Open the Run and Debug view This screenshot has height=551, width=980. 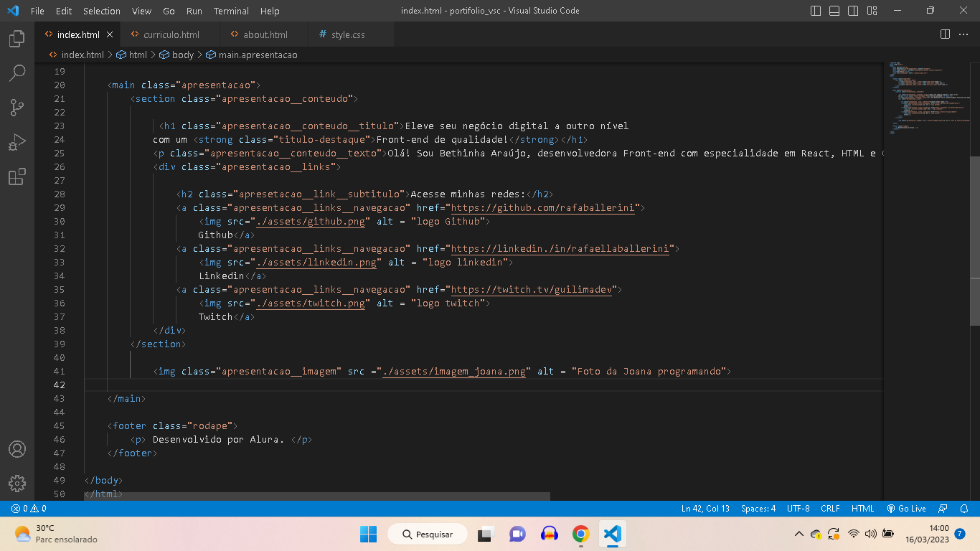[x=17, y=142]
